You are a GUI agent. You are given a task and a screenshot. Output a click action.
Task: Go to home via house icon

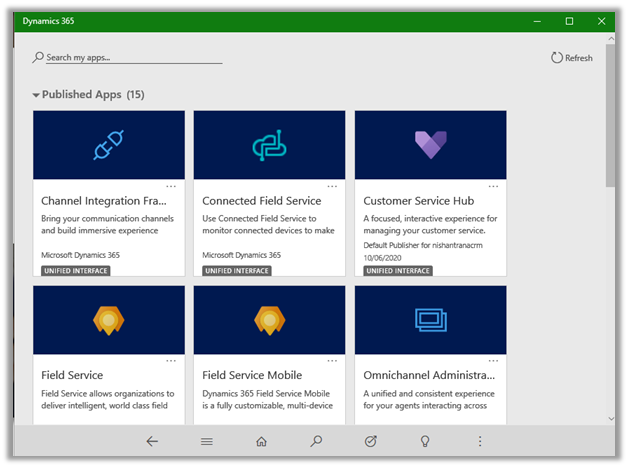[x=261, y=441]
